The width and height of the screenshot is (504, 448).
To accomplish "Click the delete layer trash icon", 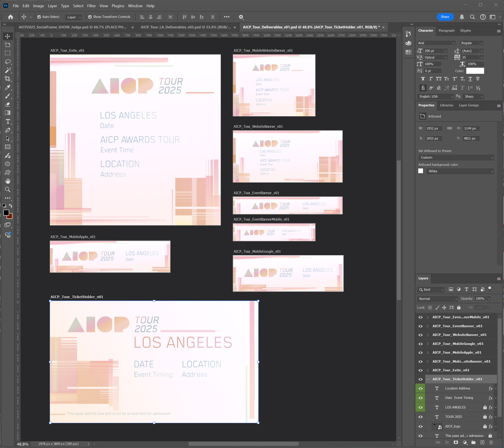I will (x=491, y=443).
